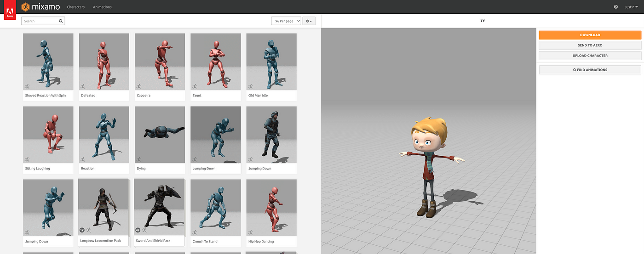The width and height of the screenshot is (644, 254).
Task: Click the Ty character in the viewport
Action: click(431, 168)
